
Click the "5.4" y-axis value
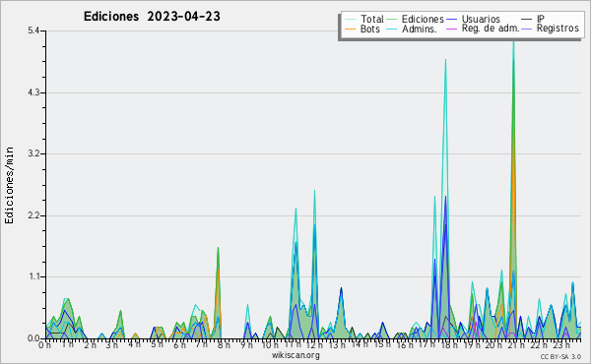(x=33, y=30)
